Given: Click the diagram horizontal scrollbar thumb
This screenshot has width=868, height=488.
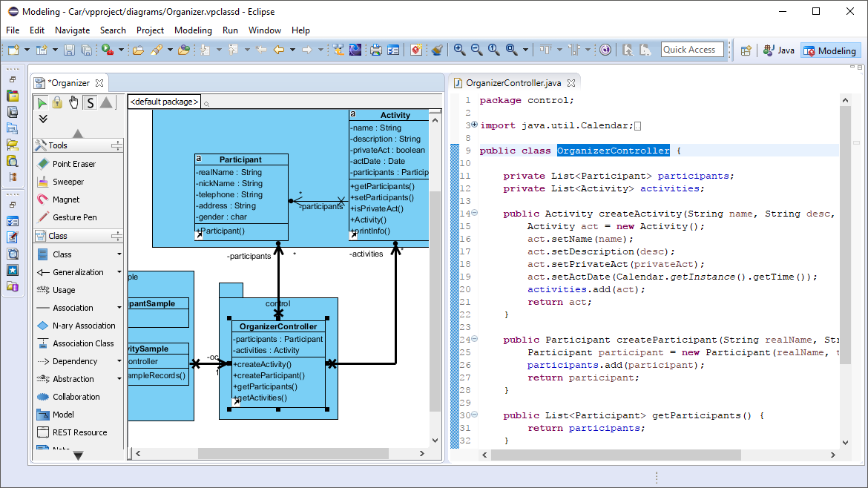Looking at the screenshot, I should click(x=293, y=454).
